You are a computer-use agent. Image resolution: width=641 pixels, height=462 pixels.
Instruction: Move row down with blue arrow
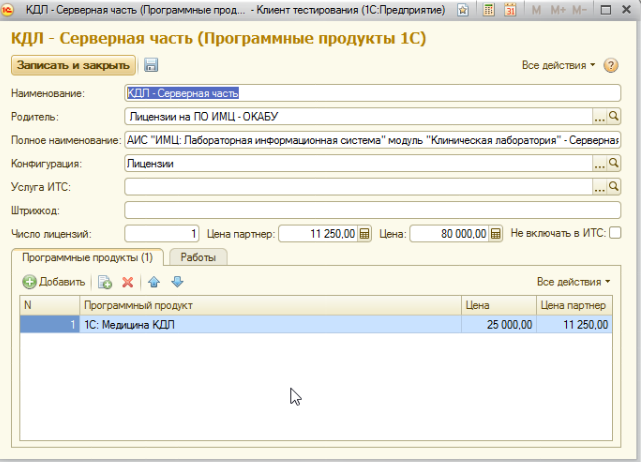pyautogui.click(x=177, y=282)
